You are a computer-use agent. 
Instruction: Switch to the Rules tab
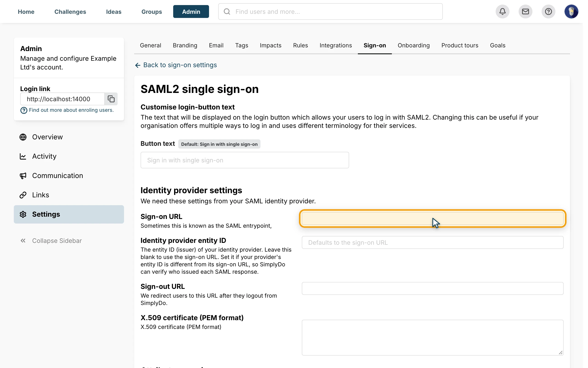point(300,45)
